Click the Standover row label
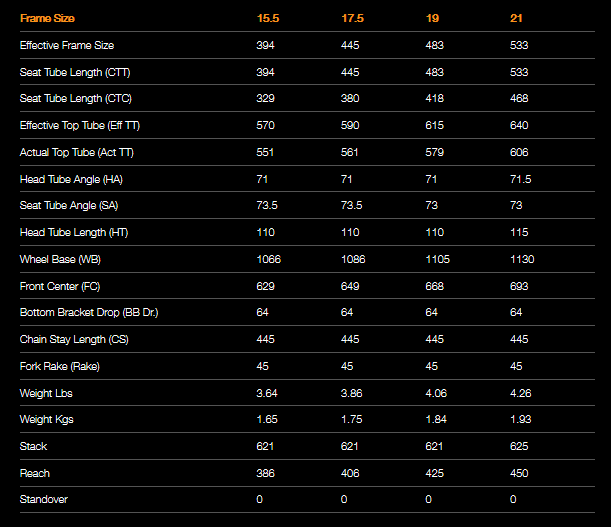611x527 pixels. point(43,499)
